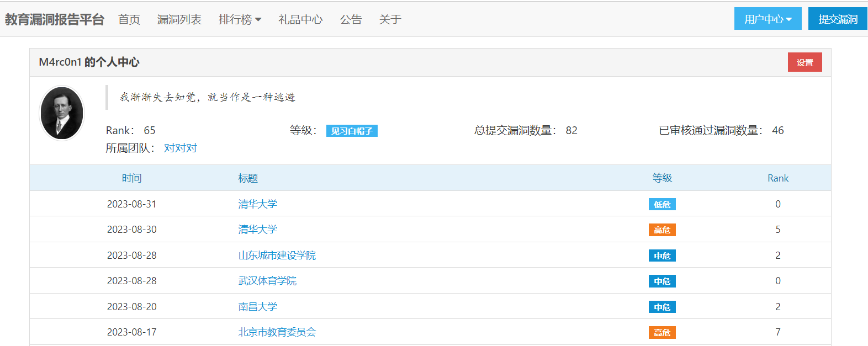This screenshot has width=868, height=346.
Task: Click the 关于 navigation link
Action: (x=390, y=19)
